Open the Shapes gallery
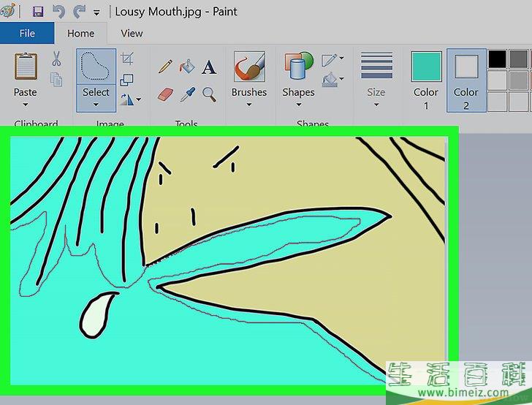532x405 pixels. pos(298,66)
